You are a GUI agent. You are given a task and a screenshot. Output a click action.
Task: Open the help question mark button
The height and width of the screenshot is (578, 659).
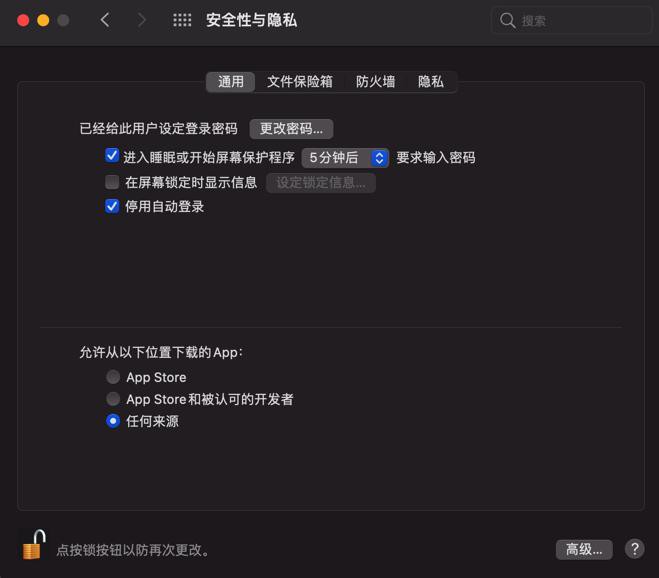(634, 549)
